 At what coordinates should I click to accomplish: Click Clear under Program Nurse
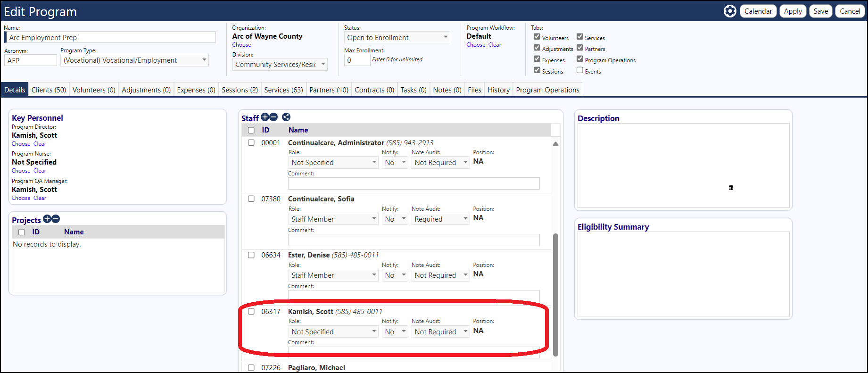tap(40, 171)
